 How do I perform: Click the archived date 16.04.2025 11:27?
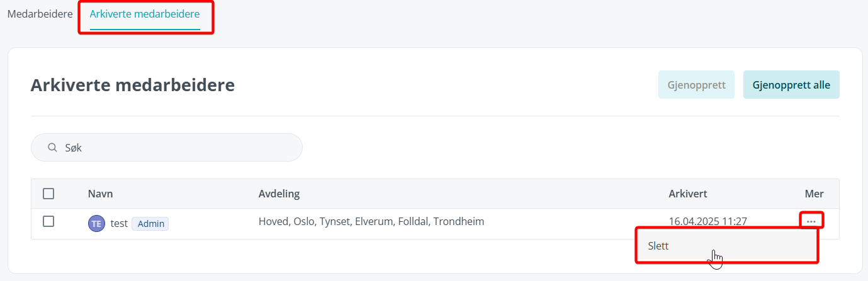[707, 221]
